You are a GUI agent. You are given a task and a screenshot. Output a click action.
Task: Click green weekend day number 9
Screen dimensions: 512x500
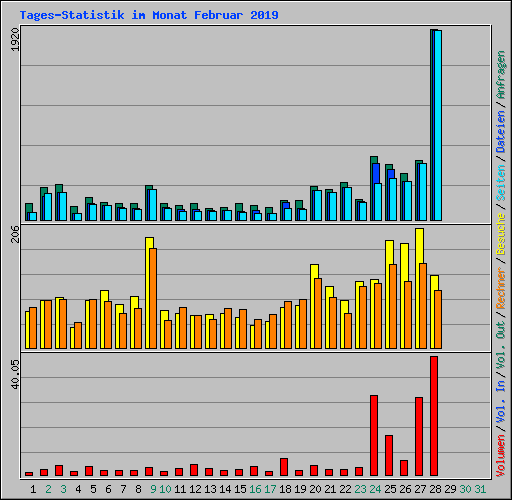pos(153,489)
